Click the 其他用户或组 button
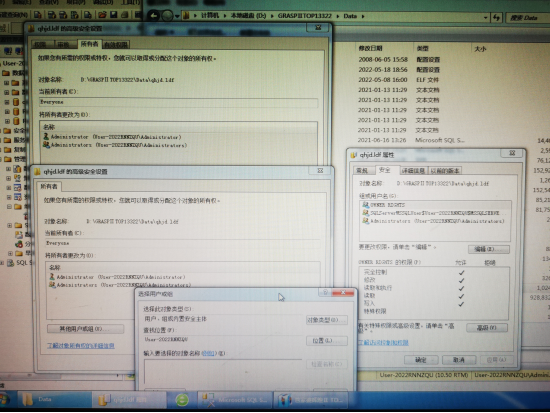The height and width of the screenshot is (413, 550). (85, 329)
